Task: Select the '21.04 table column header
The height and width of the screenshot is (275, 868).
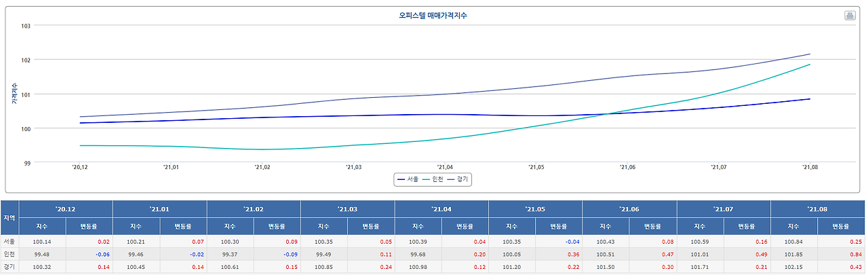Action: tap(441, 208)
